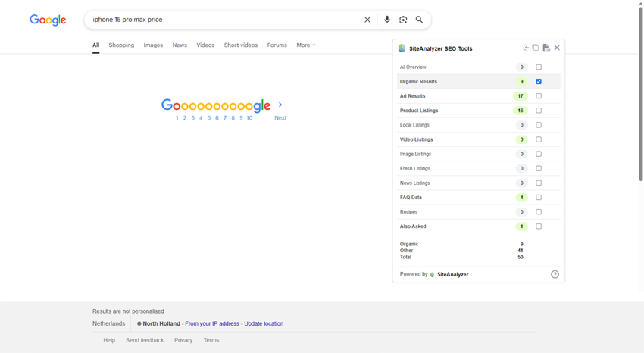Image resolution: width=644 pixels, height=353 pixels.
Task: Click the Update location link
Action: point(264,324)
